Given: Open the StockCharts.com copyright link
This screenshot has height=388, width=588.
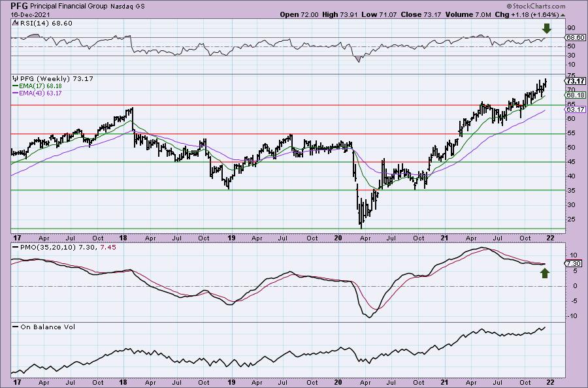Looking at the screenshot, I should click(x=536, y=6).
